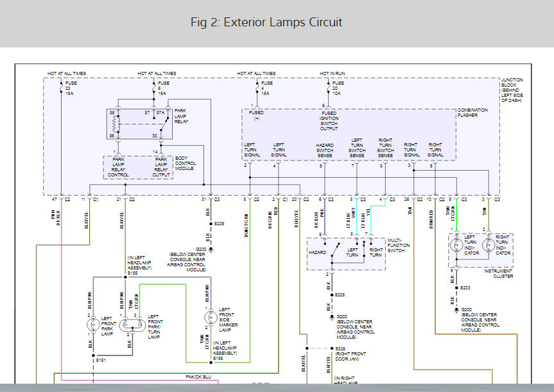Select the 'HOT IN RUN' label
Screen dimensions: 554x392
click(332, 73)
